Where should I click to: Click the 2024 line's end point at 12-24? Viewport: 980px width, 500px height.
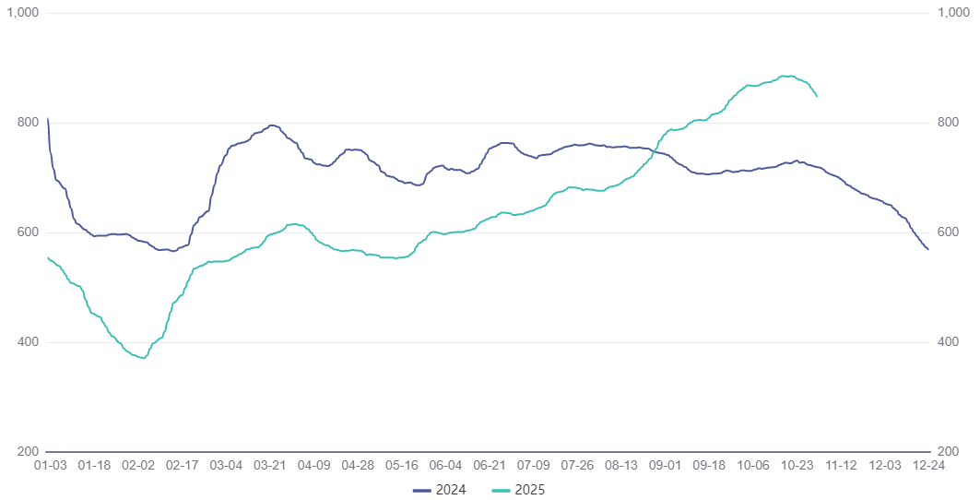[927, 249]
